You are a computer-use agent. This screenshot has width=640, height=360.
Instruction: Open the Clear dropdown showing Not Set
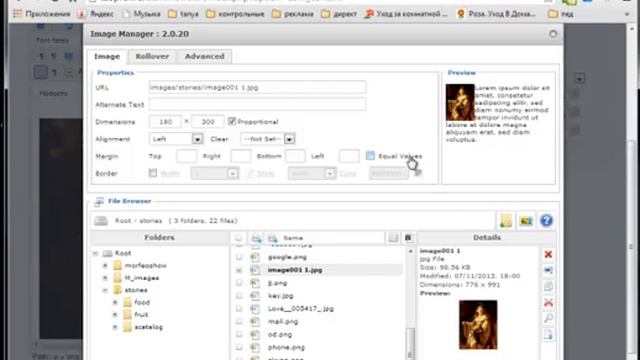(268, 139)
